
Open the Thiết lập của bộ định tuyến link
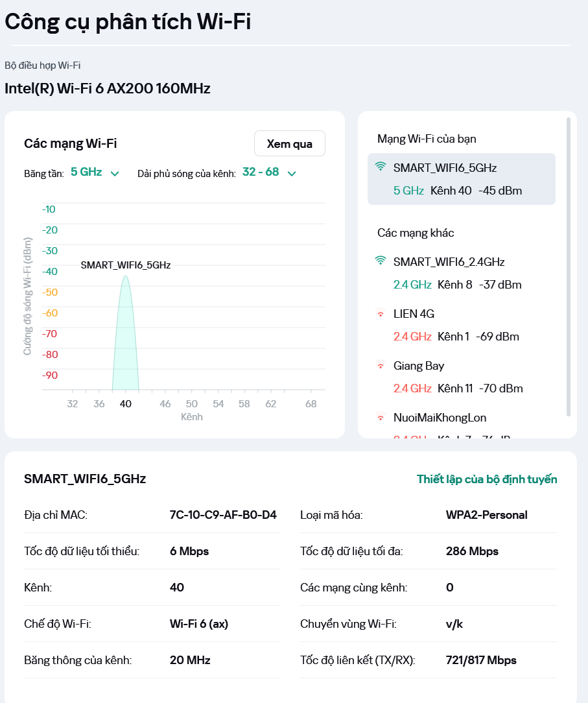pos(487,479)
